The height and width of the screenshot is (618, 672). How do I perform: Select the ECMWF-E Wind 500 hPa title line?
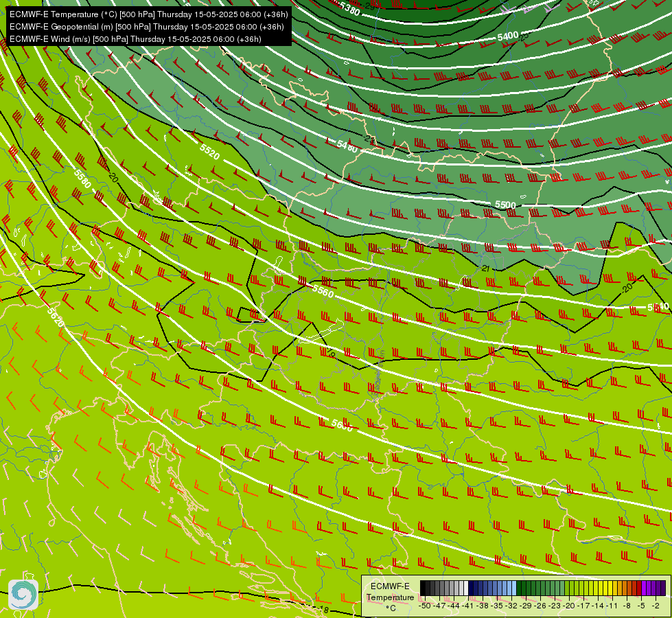point(135,39)
